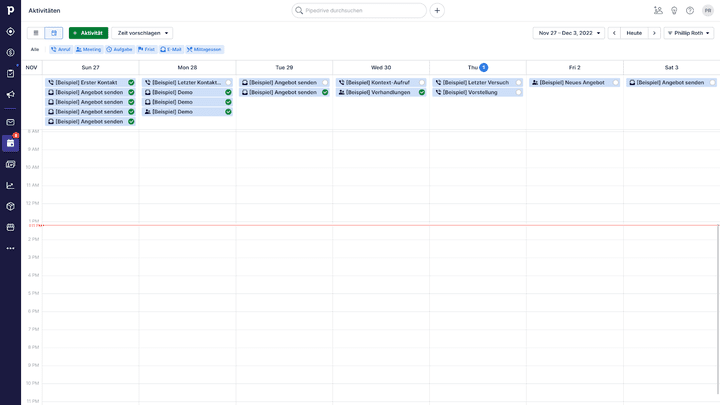Click the quick add plus button

[437, 11]
